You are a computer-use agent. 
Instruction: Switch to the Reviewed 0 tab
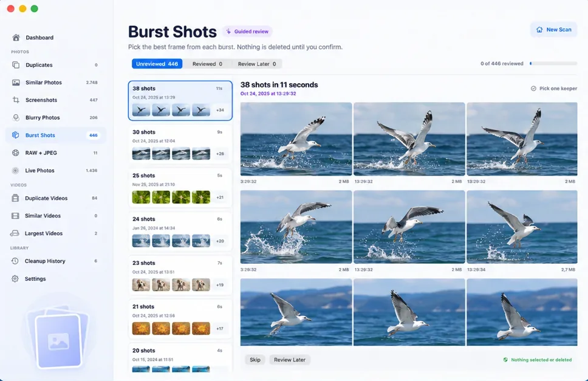207,64
